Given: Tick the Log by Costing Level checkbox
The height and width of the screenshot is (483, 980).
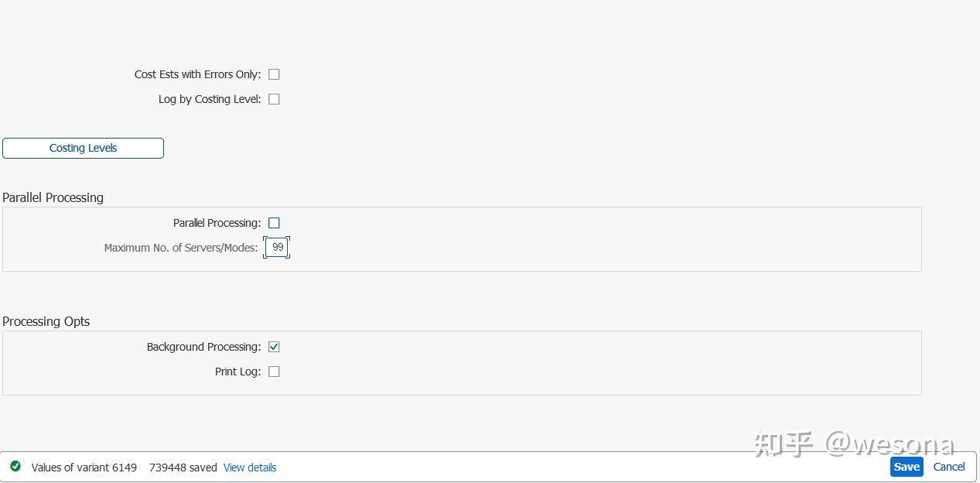Looking at the screenshot, I should click(274, 99).
